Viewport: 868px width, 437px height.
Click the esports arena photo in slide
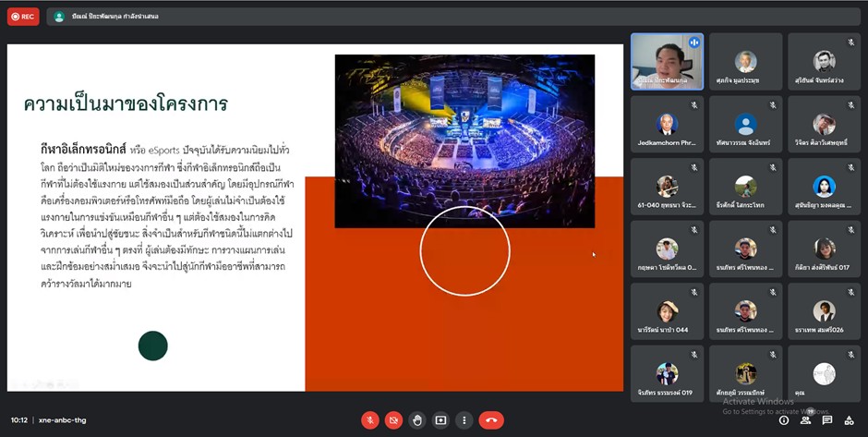(464, 140)
